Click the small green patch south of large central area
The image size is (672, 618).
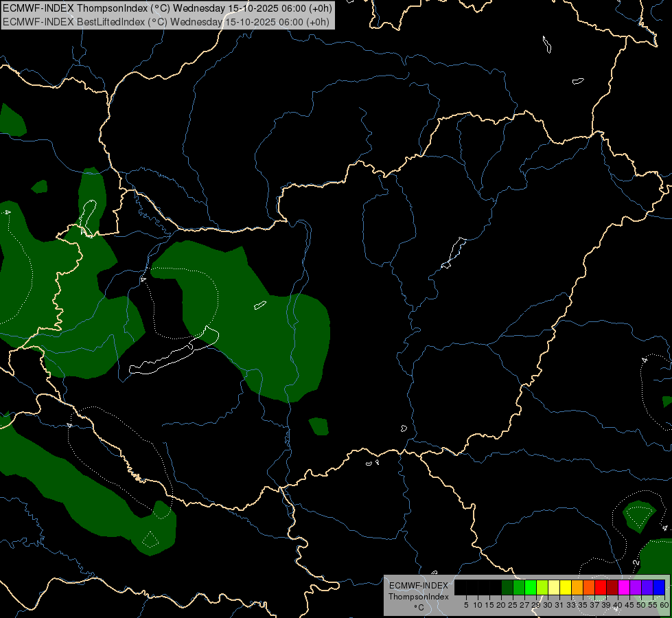(319, 426)
